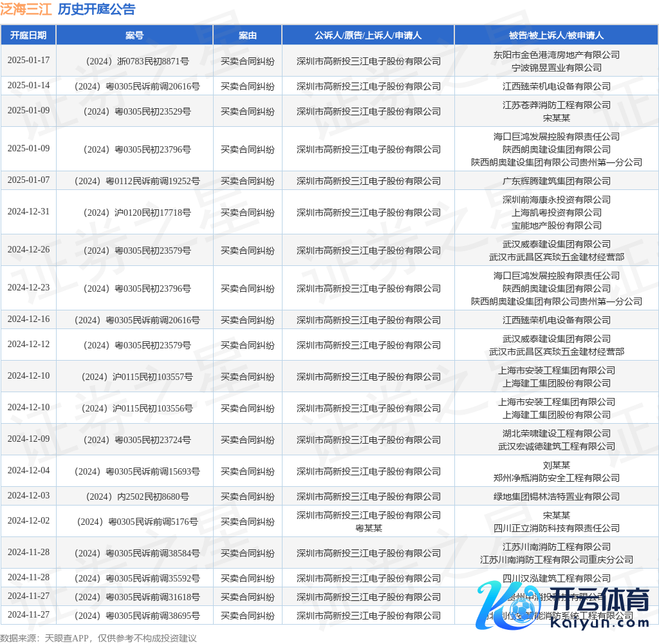Screen dimensions: 659x644
Task: Select the 案由 column header
Action: [x=248, y=35]
